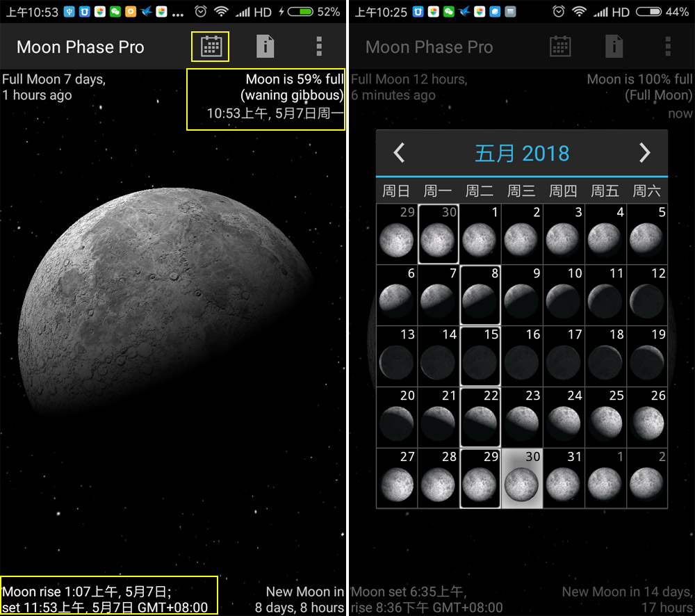Tap the 周六 weekday header

click(646, 191)
